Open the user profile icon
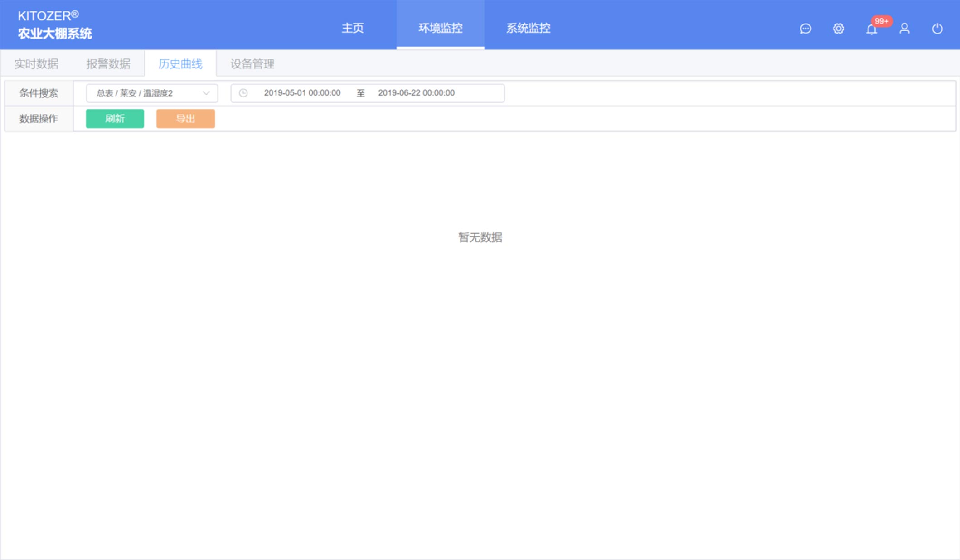 coord(904,29)
